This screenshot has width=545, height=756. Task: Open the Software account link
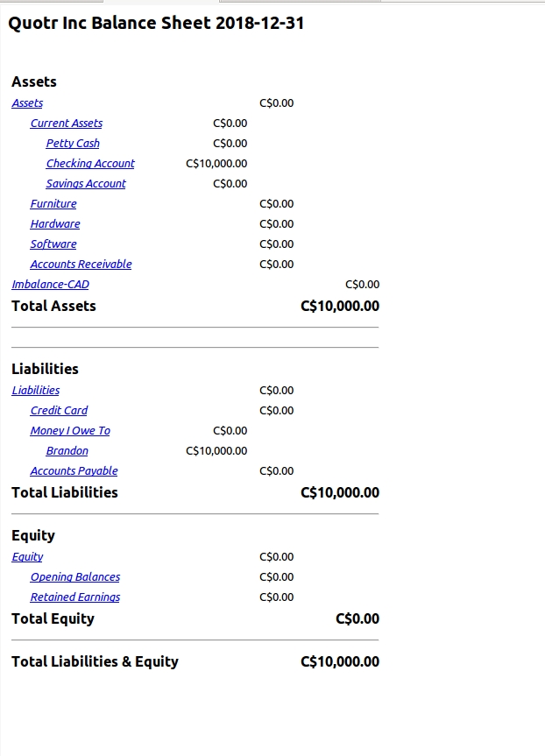[53, 244]
